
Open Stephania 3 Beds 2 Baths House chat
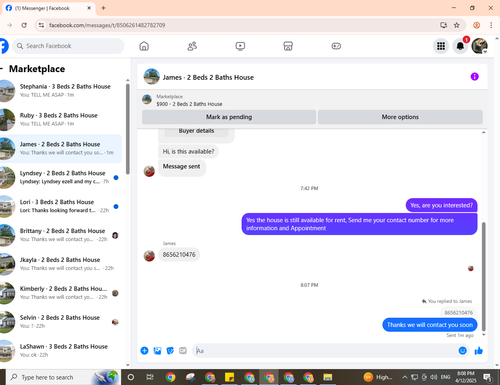(61, 90)
